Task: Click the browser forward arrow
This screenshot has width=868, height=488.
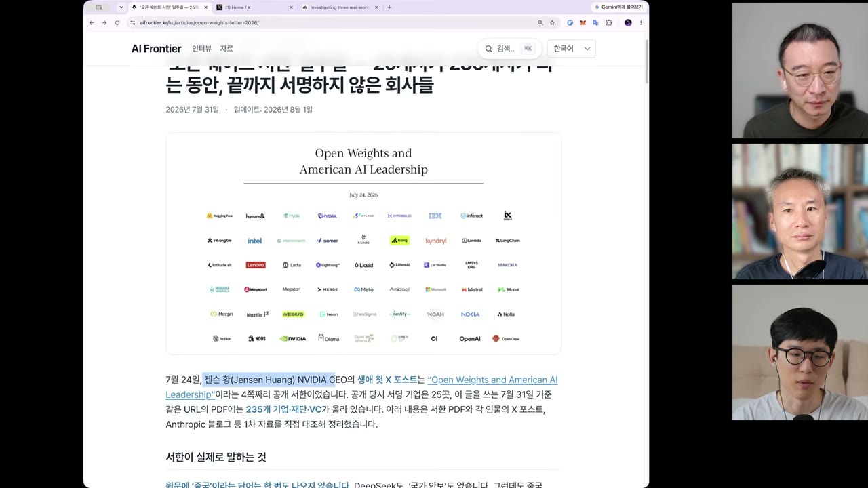Action: click(104, 22)
